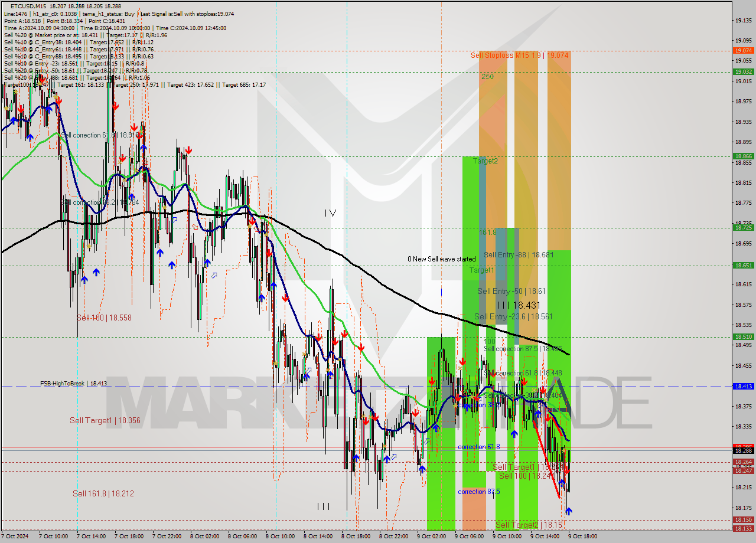Click the 18.975 price scale value
756x543 pixels.
743,102
